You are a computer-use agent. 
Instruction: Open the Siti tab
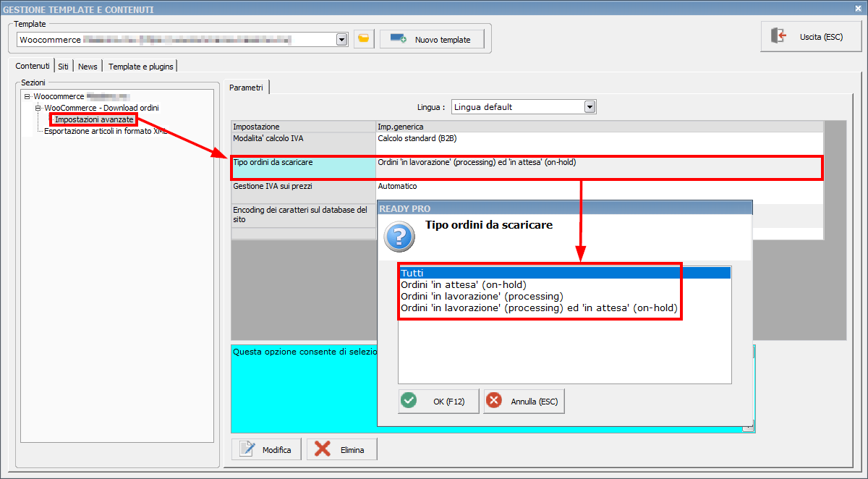point(64,67)
